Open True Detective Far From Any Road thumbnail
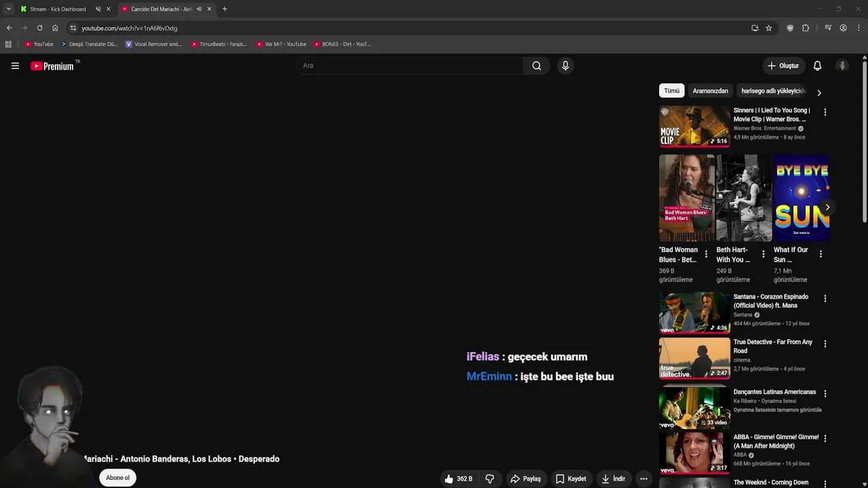 pos(694,358)
